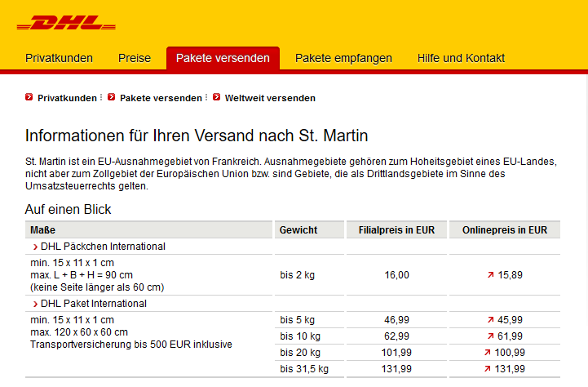
Task: Switch to Pakete empfangen tab
Action: point(343,58)
